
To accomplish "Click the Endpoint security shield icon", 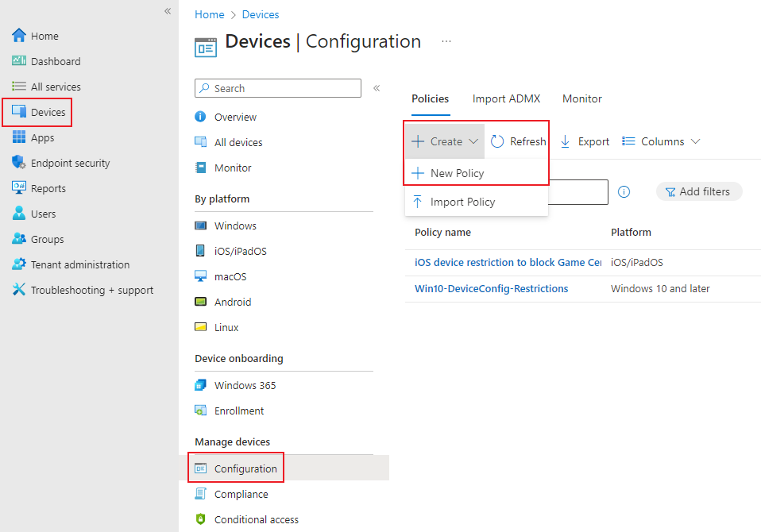I will [x=19, y=163].
